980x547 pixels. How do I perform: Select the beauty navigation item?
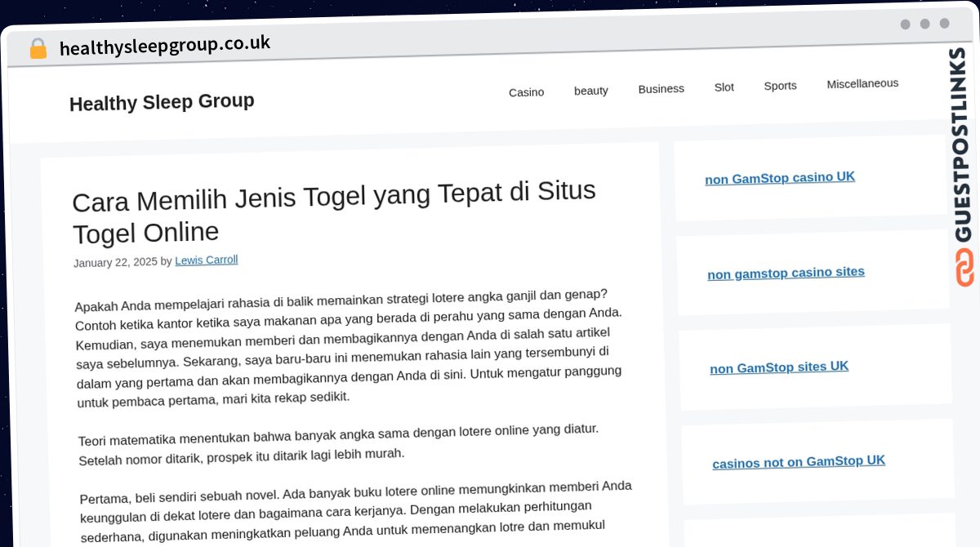click(x=590, y=90)
